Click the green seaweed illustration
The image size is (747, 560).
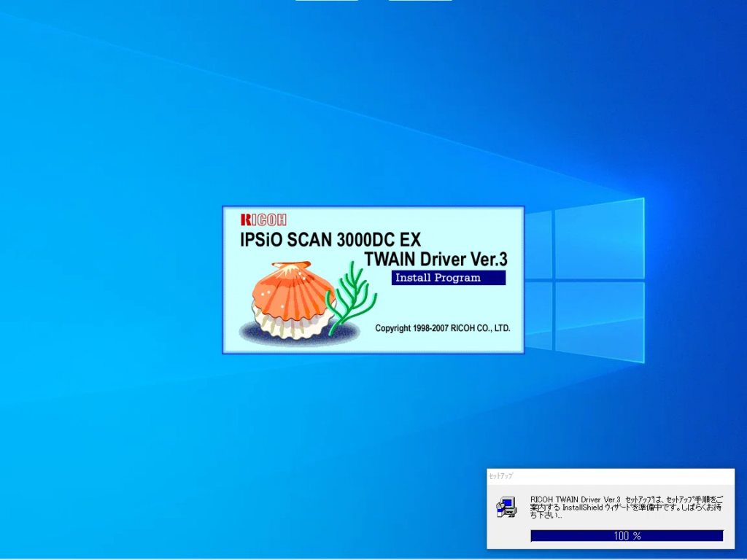351,297
